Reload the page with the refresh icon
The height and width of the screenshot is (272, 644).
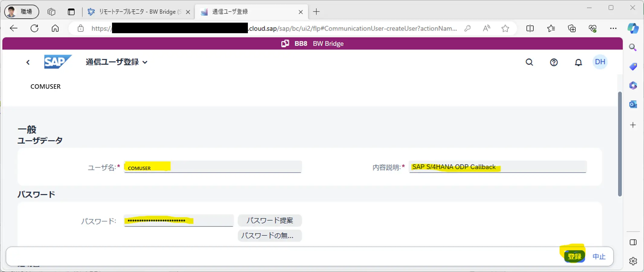(34, 28)
